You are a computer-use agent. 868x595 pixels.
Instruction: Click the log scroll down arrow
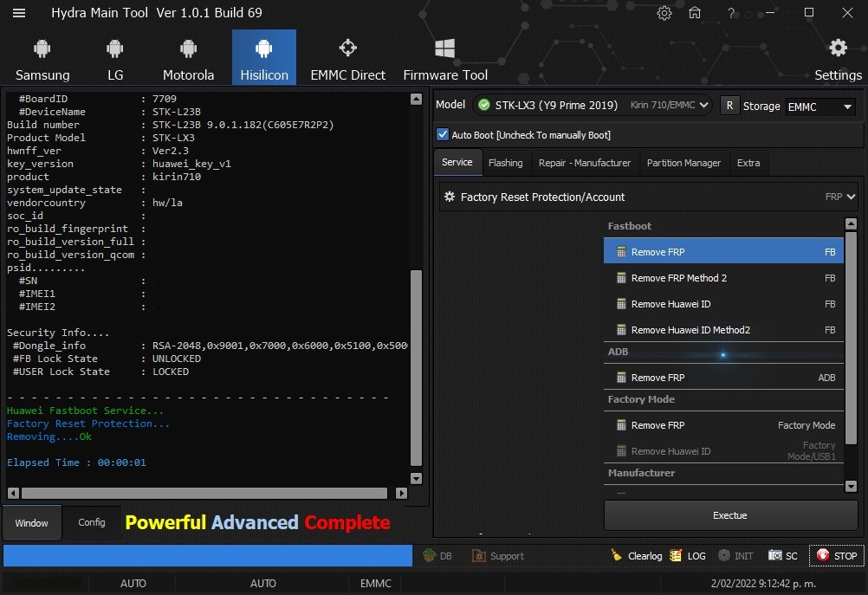pyautogui.click(x=417, y=478)
